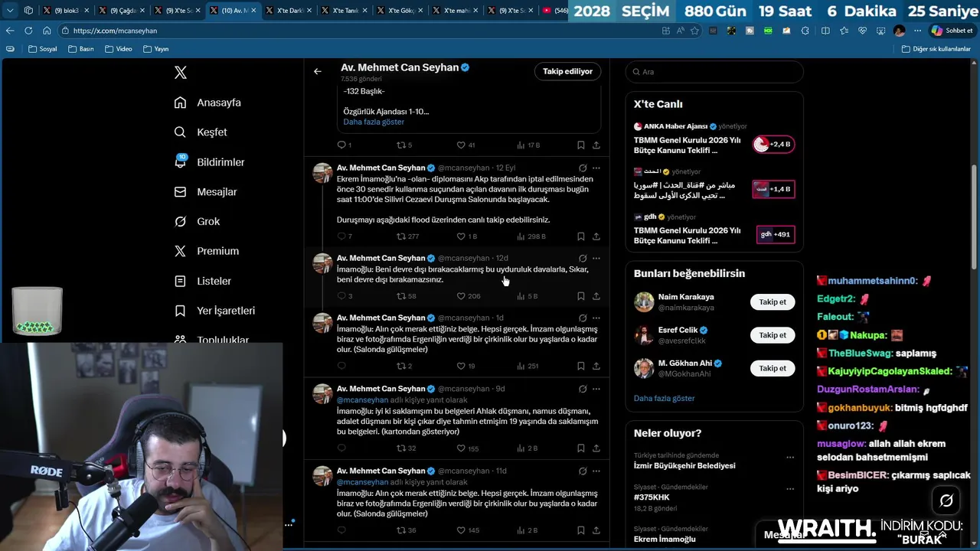980x551 pixels.
Task: Ask Grok about the 12 Eyl tweet
Action: 583,168
